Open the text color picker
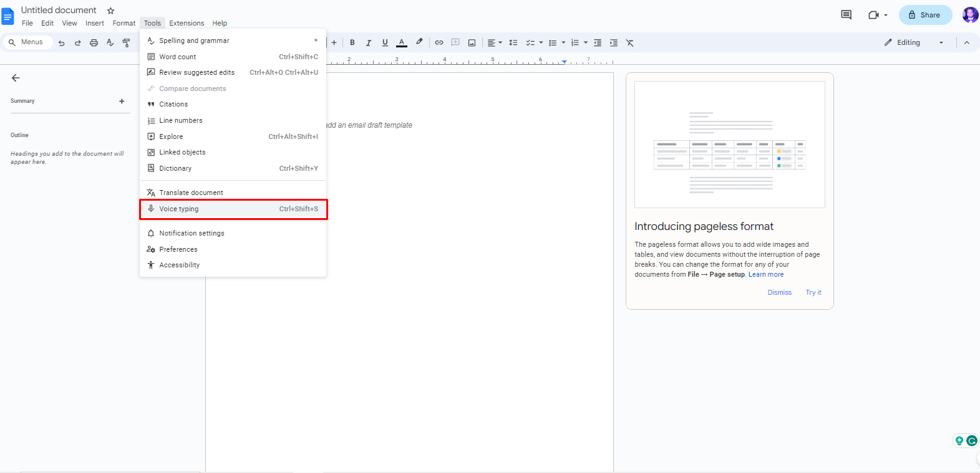 [x=402, y=43]
